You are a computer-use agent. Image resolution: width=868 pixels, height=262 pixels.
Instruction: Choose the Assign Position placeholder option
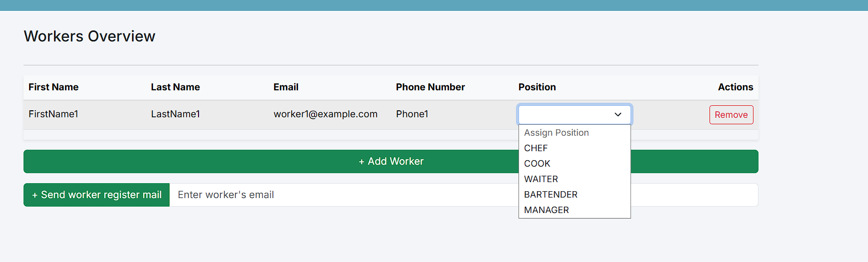point(556,133)
